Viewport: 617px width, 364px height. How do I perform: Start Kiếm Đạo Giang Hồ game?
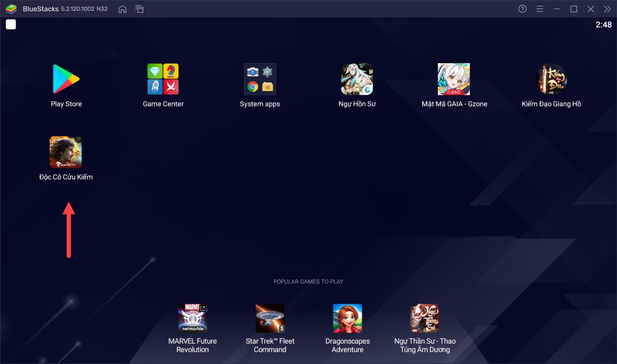pos(551,79)
